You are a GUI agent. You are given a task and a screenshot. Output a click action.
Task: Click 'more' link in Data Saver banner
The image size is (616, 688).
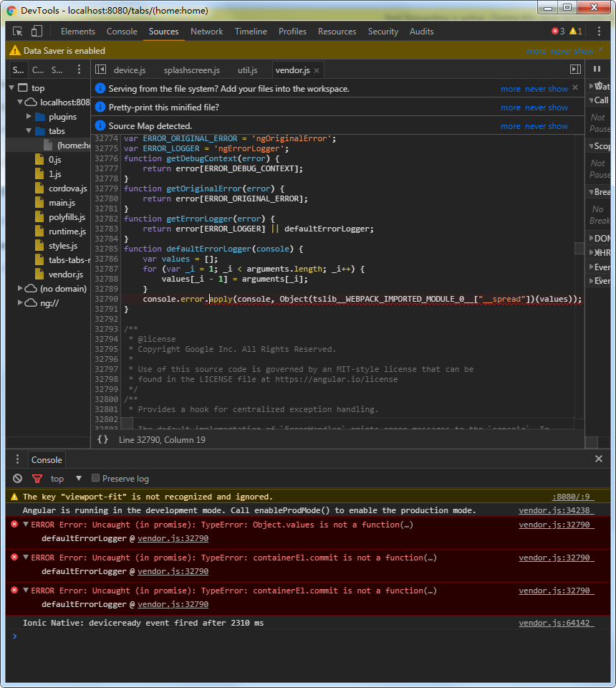coord(536,51)
